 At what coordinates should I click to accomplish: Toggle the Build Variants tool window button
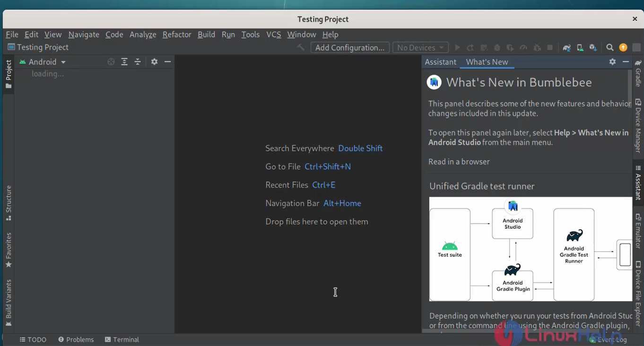(8, 303)
